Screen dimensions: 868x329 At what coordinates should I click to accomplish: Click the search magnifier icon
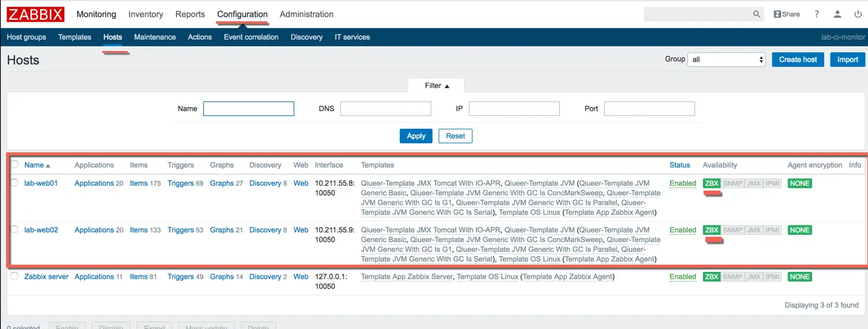756,14
